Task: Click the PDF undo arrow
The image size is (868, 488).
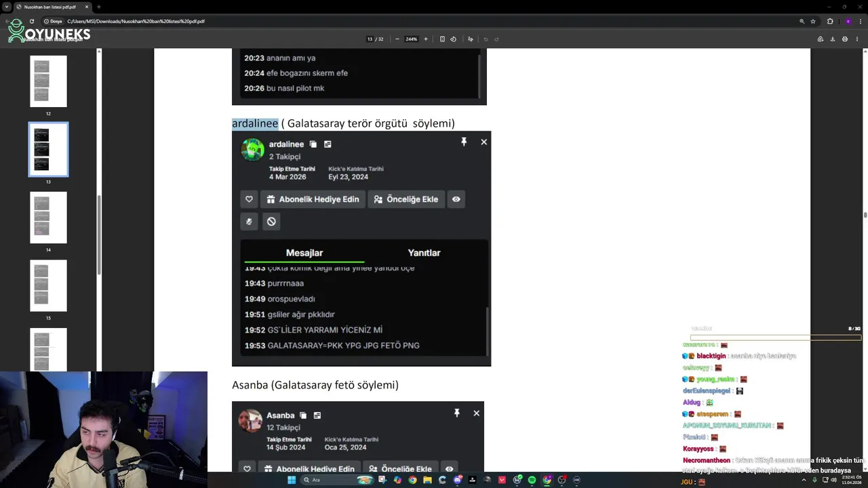Action: pos(486,39)
